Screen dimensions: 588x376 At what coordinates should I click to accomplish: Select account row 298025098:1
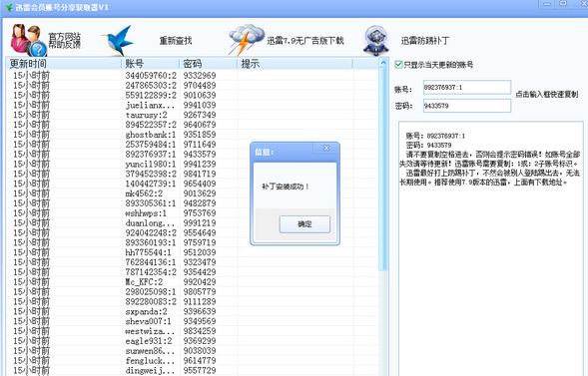193,291
